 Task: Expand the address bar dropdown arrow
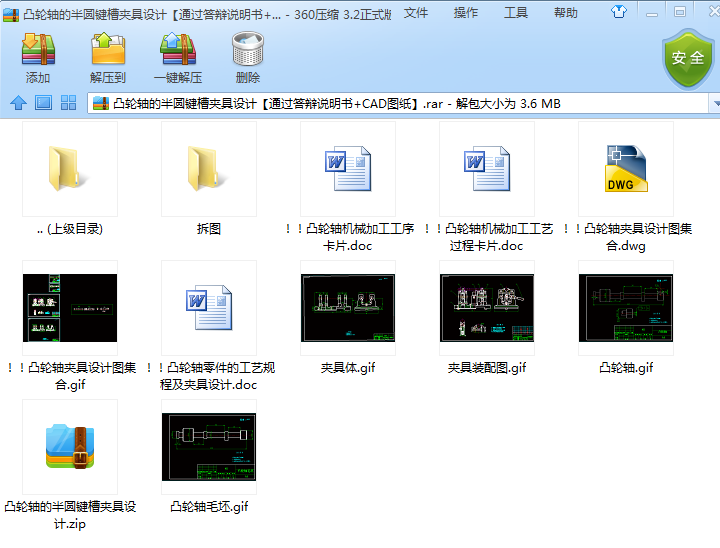point(715,103)
